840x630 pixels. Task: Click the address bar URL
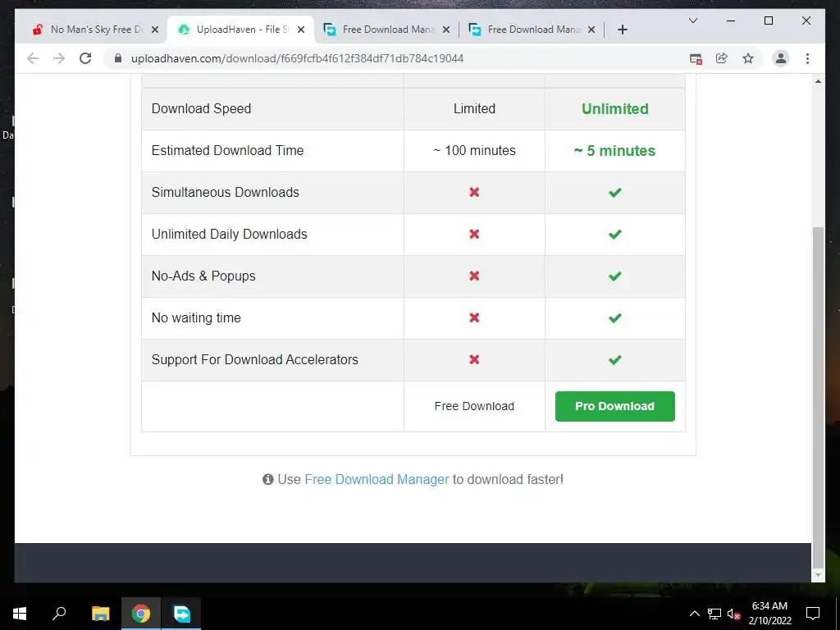pyautogui.click(x=297, y=58)
